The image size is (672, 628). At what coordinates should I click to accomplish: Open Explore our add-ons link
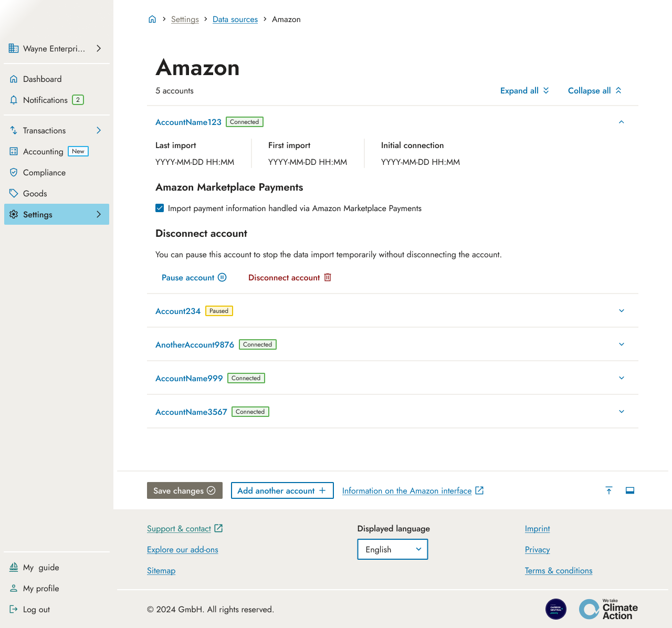pyautogui.click(x=183, y=549)
